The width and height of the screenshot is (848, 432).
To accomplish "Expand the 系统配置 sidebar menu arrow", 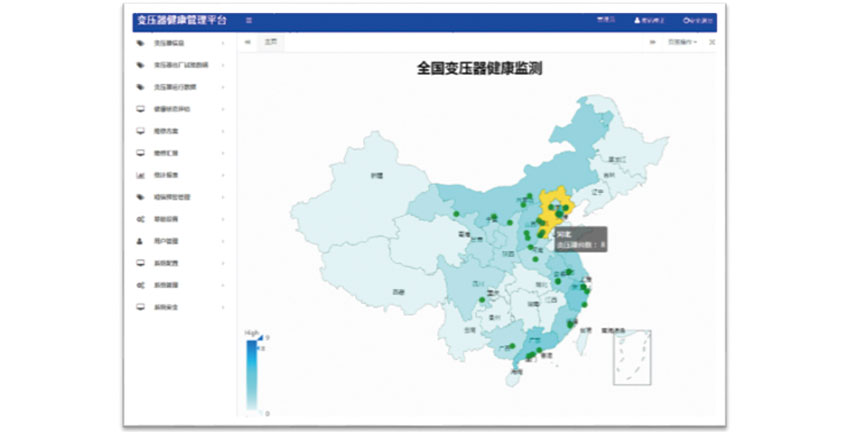I will (223, 263).
